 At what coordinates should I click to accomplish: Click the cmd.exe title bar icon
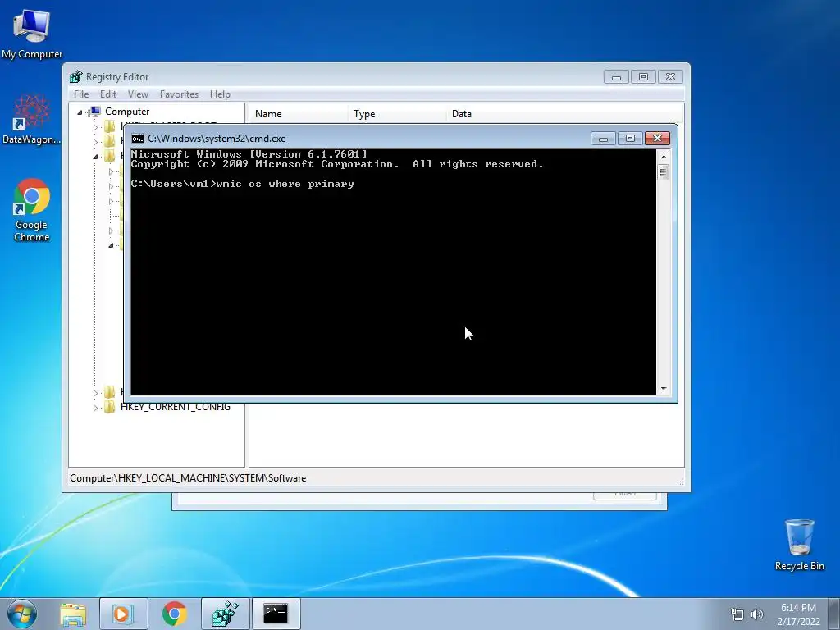(138, 139)
